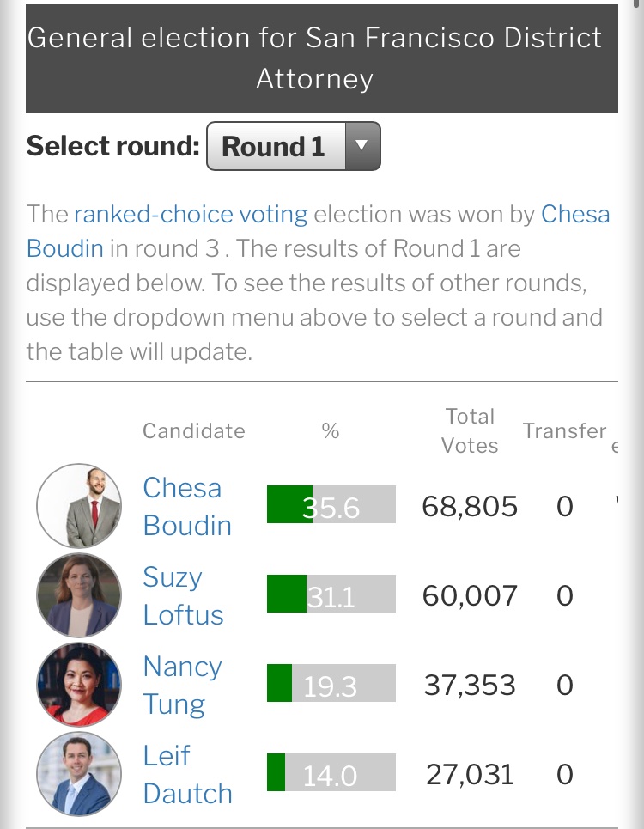The height and width of the screenshot is (829, 644).
Task: Open Suzy Loftus candidate name link
Action: click(x=182, y=595)
